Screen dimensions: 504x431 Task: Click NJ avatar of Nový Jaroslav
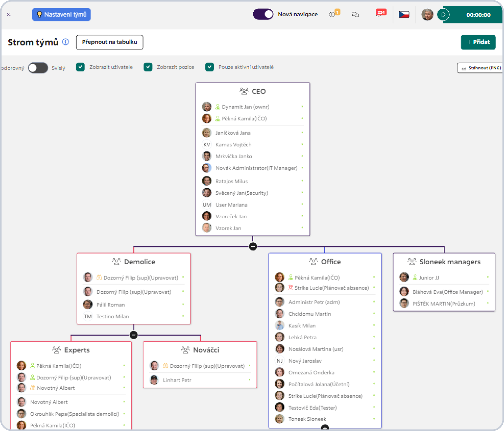click(x=280, y=361)
